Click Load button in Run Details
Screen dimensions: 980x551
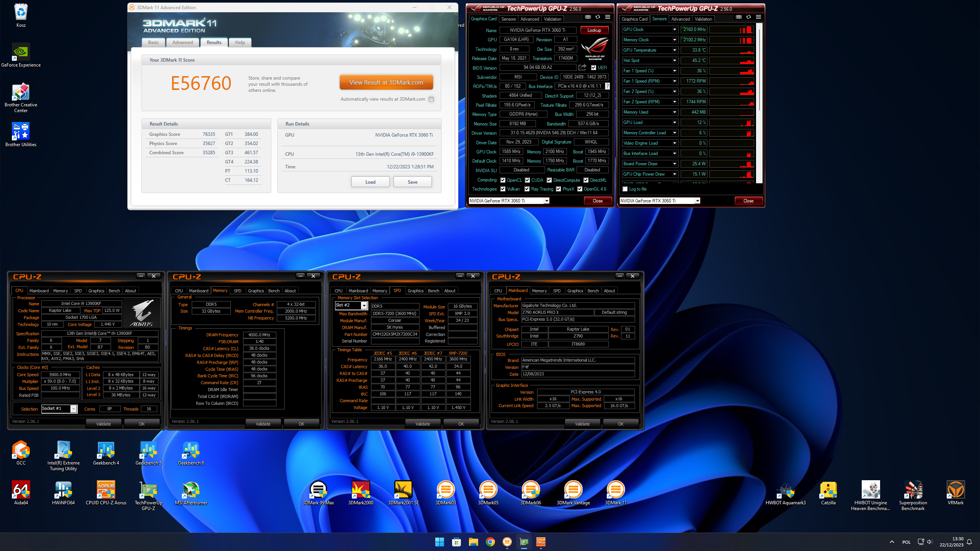click(x=370, y=182)
